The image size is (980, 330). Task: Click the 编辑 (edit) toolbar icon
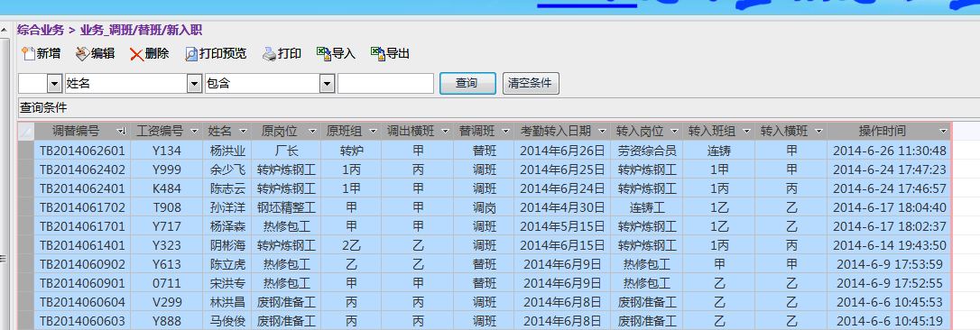pyautogui.click(x=82, y=54)
